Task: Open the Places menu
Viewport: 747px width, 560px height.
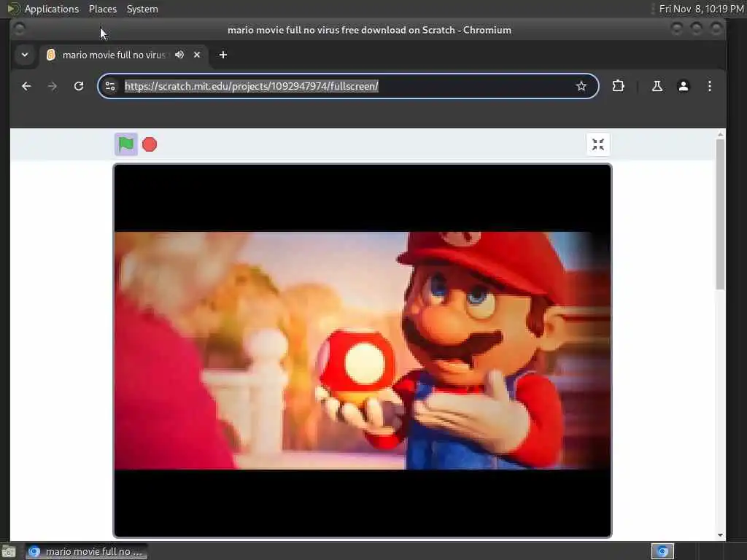Action: coord(103,9)
